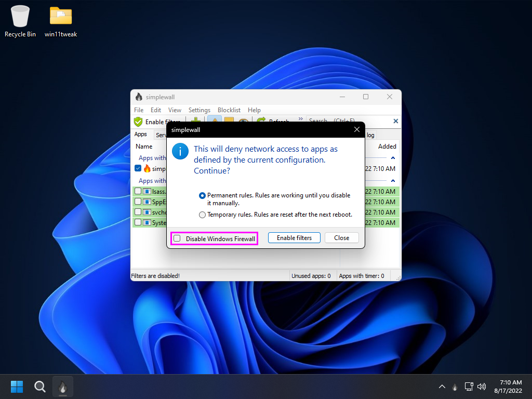Click 'Filters are disabled!' status text
532x399 pixels.
point(155,276)
